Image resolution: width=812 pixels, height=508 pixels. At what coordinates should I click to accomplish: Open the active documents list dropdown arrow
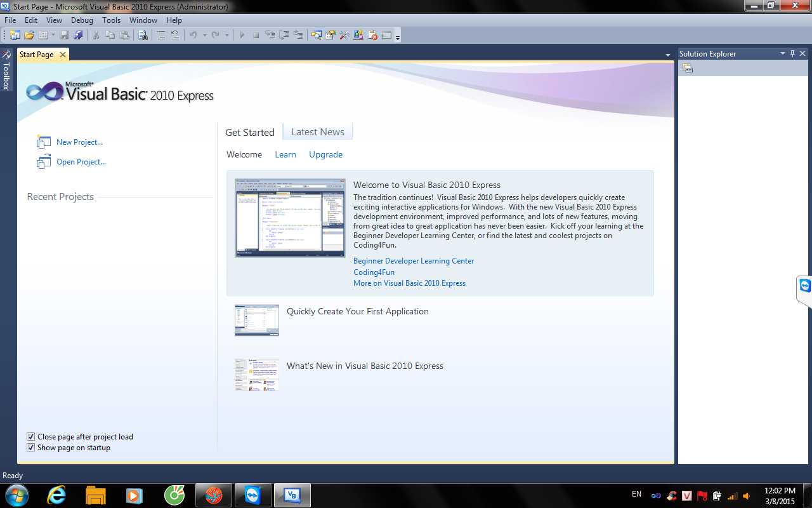[667, 55]
